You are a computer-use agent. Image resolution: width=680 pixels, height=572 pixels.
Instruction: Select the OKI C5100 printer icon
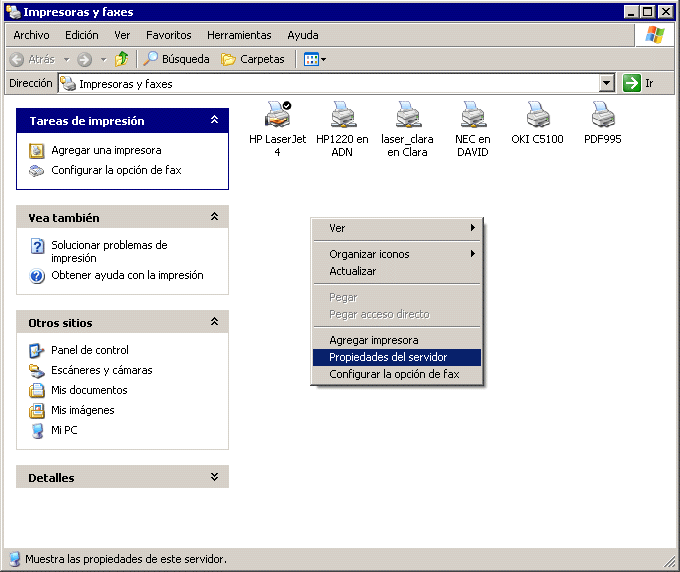click(x=537, y=113)
